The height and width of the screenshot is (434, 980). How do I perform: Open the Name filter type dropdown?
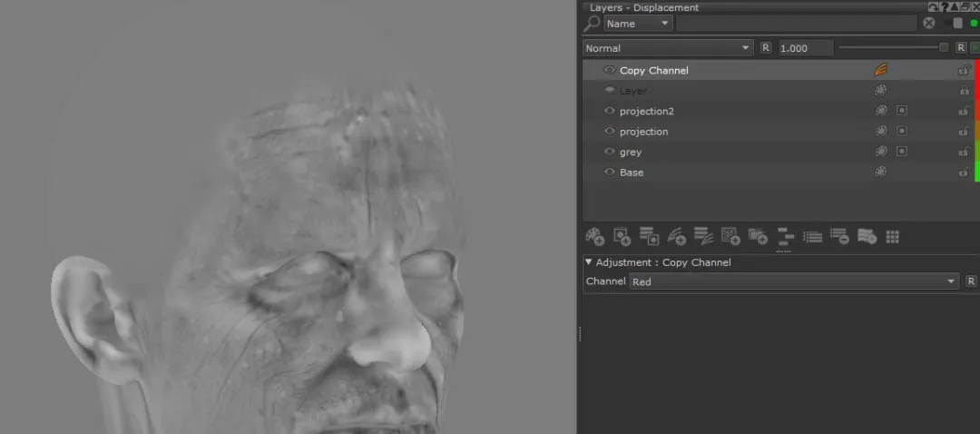[x=639, y=24]
